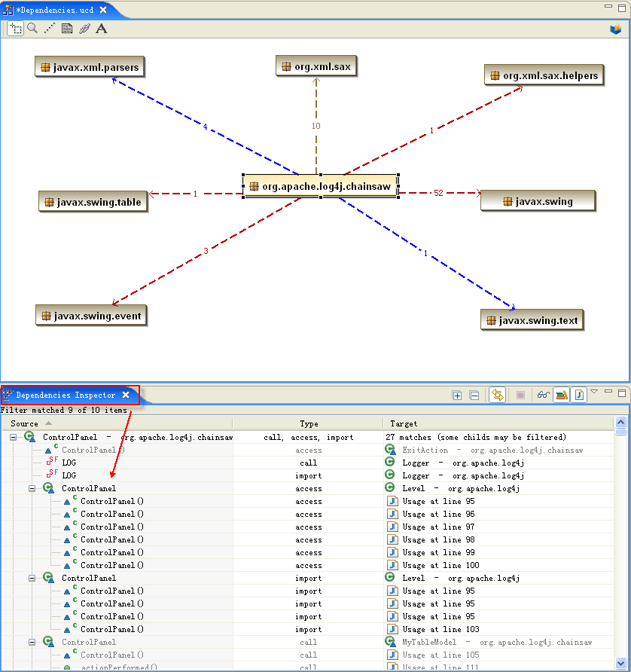Select the LOG row with import type
Image resolution: width=631 pixels, height=672 pixels.
(307, 475)
